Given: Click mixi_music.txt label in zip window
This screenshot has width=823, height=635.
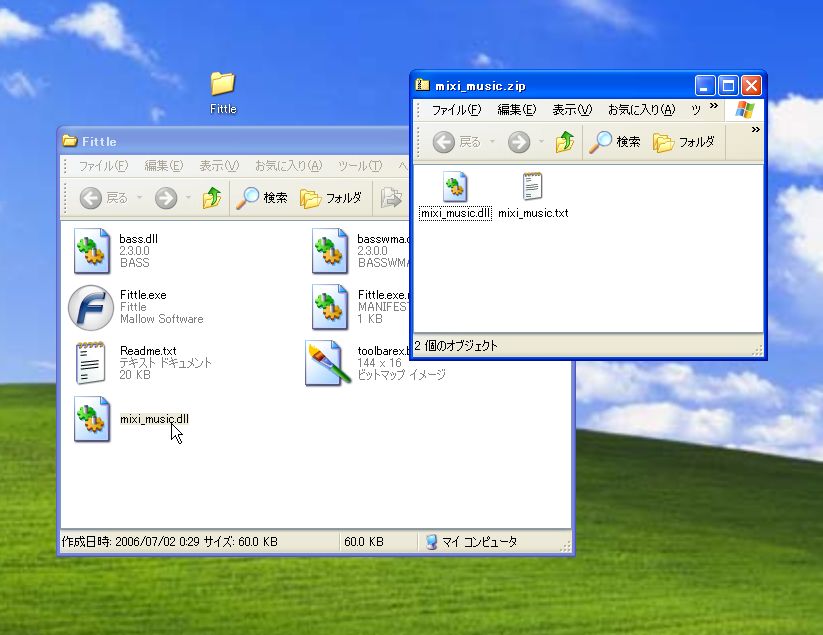Looking at the screenshot, I should click(x=533, y=213).
